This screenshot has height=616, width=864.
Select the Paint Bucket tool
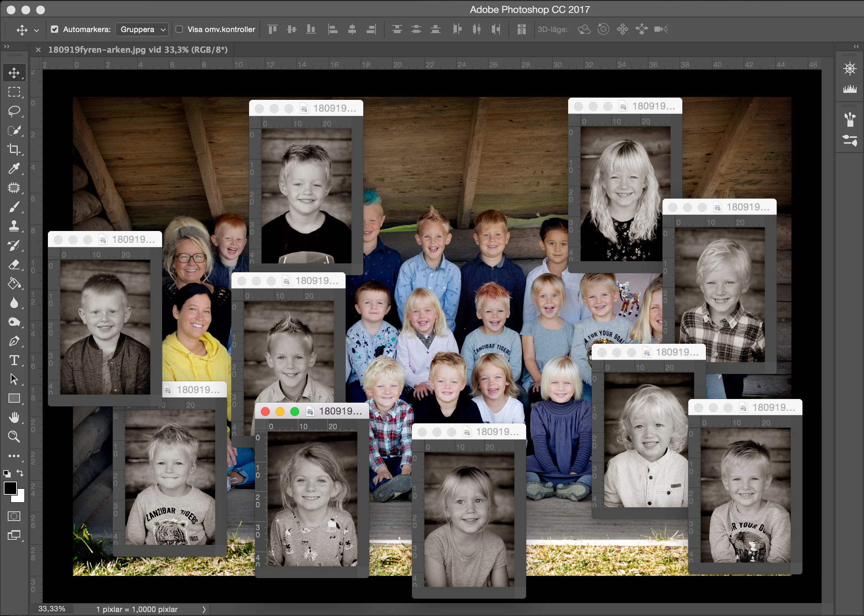(x=14, y=283)
